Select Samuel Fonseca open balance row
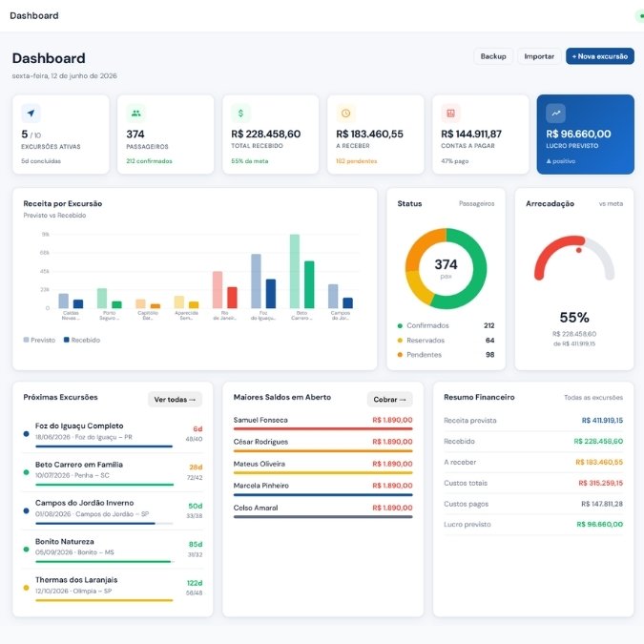Screen dimensions: 644x644 click(x=322, y=423)
